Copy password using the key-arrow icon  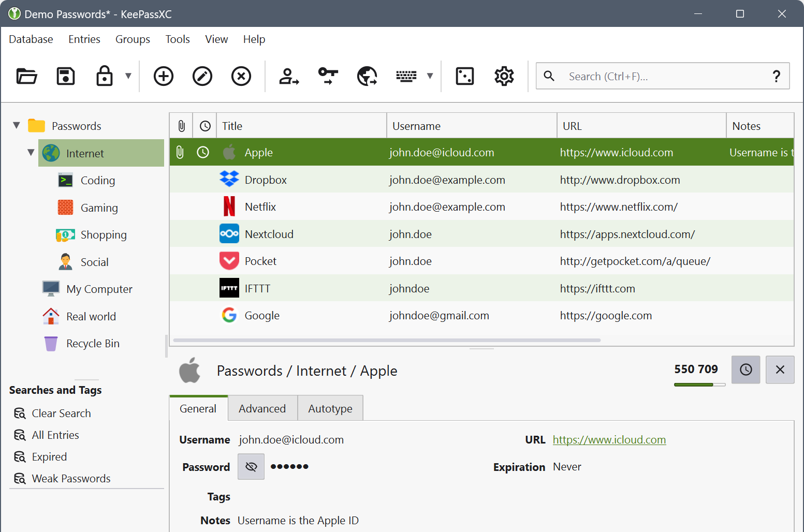coord(328,76)
